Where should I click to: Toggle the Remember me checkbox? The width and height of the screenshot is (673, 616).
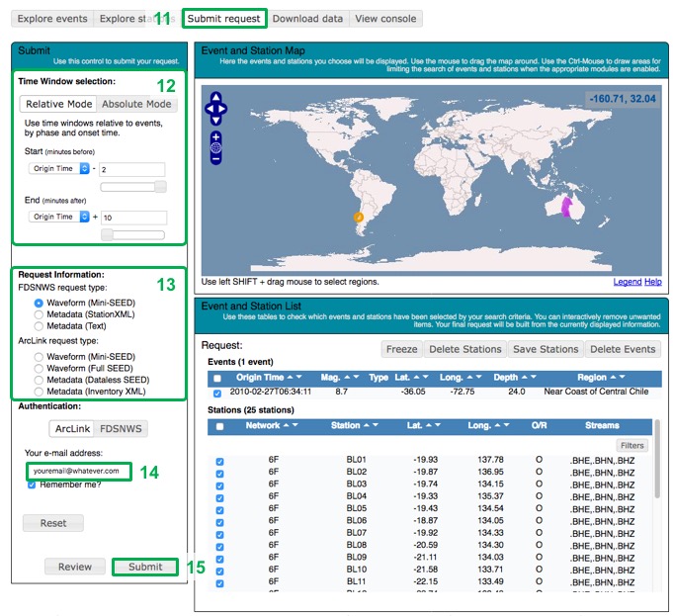coord(33,484)
